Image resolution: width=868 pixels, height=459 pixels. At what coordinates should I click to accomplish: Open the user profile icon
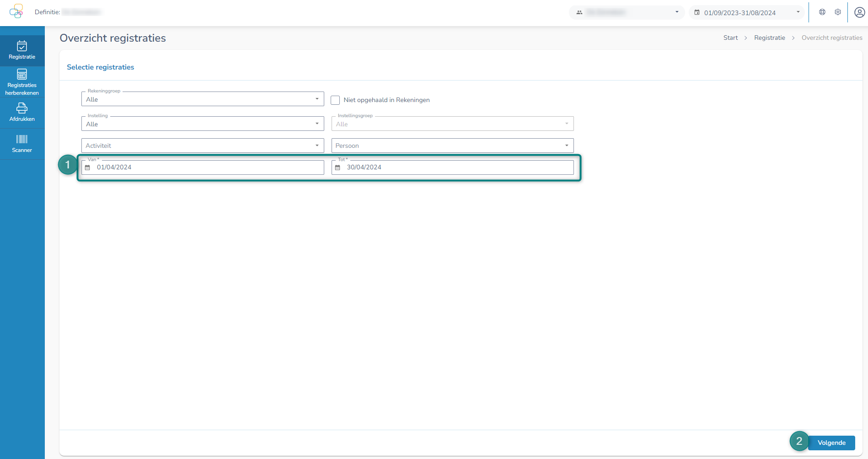tap(859, 12)
